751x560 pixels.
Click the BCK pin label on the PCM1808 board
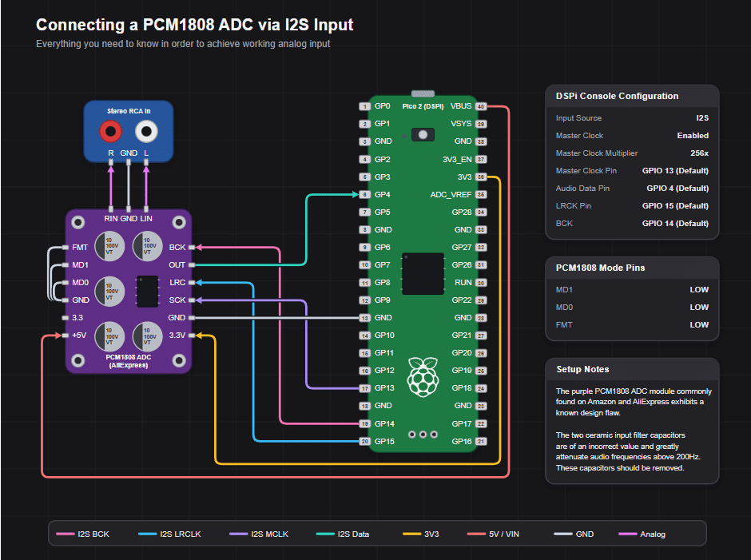coord(177,247)
